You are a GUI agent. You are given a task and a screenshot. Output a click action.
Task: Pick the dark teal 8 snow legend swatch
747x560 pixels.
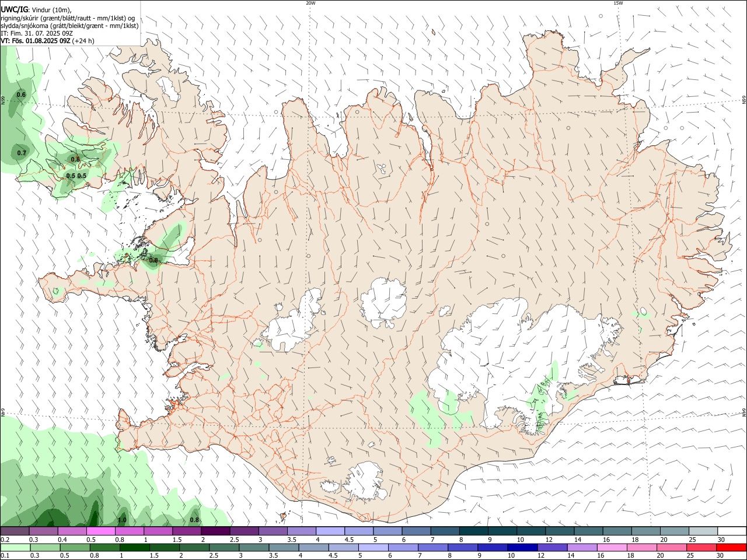pyautogui.click(x=474, y=531)
